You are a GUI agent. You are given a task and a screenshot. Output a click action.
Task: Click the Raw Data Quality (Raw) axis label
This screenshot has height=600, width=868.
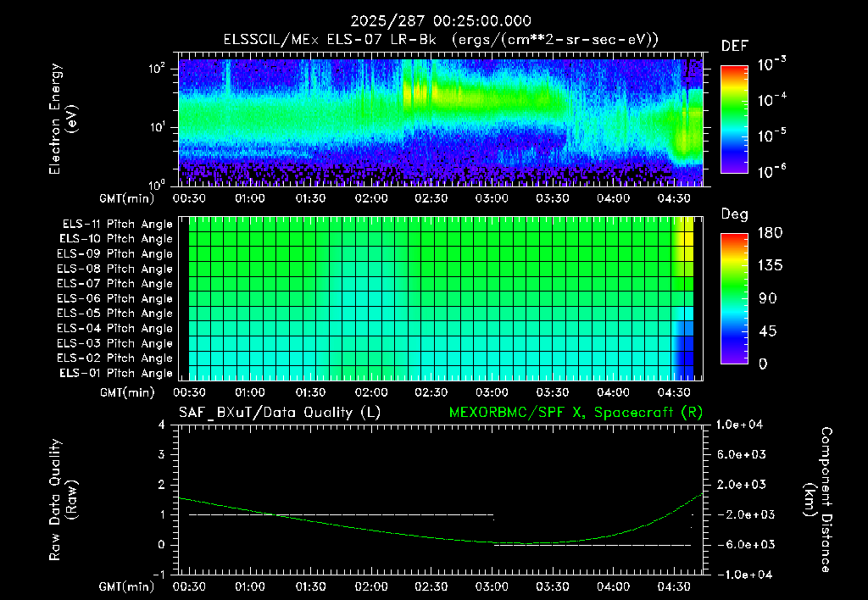click(x=63, y=500)
